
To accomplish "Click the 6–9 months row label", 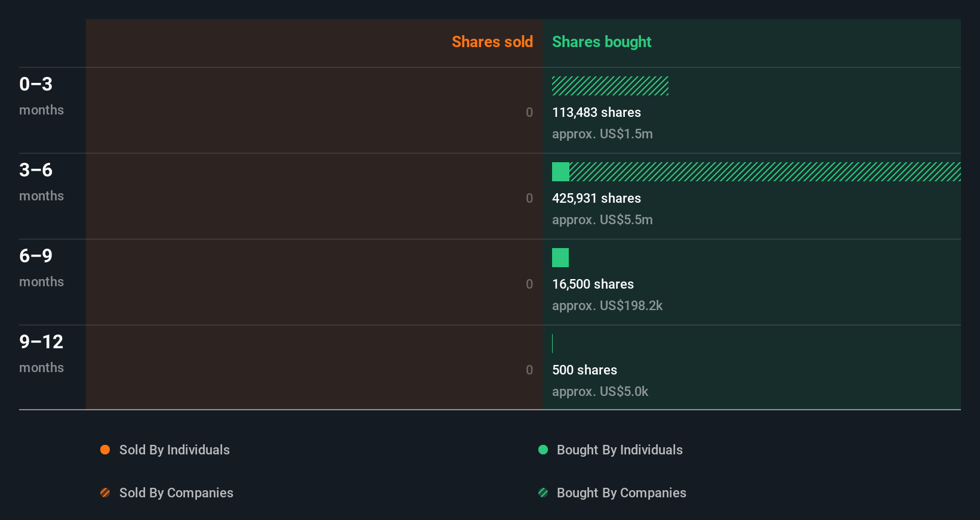I will [x=41, y=267].
